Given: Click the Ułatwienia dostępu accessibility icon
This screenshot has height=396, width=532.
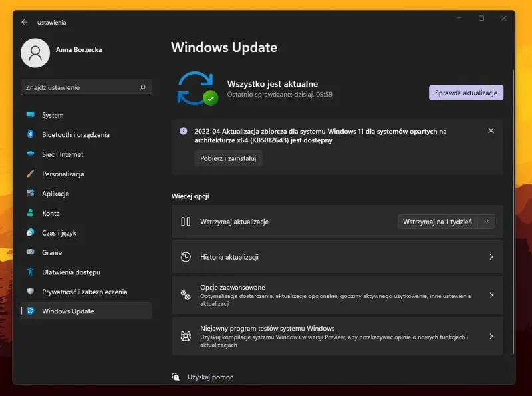Looking at the screenshot, I should [30, 272].
